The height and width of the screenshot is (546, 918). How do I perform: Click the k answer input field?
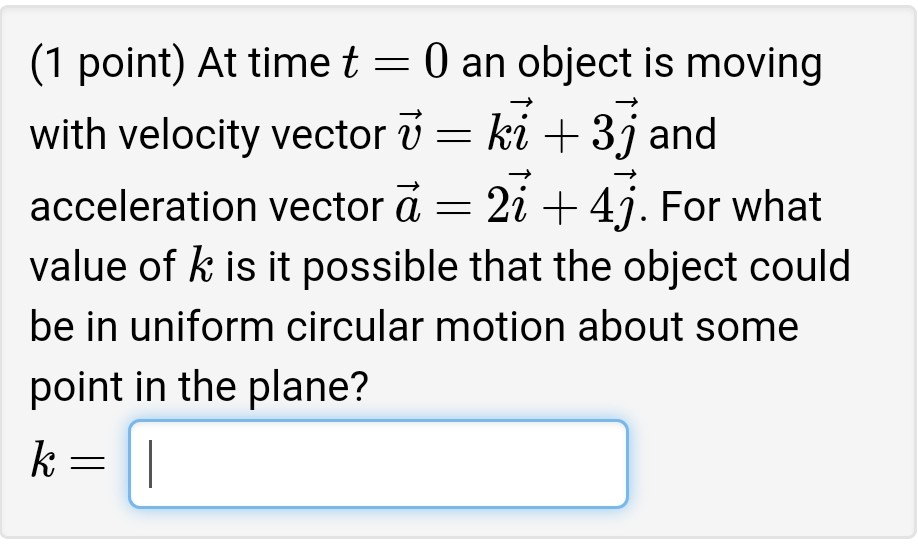378,464
